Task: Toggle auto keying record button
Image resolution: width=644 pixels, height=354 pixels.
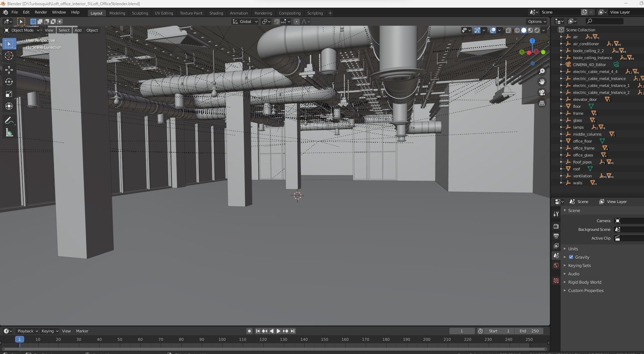Action: [x=249, y=331]
